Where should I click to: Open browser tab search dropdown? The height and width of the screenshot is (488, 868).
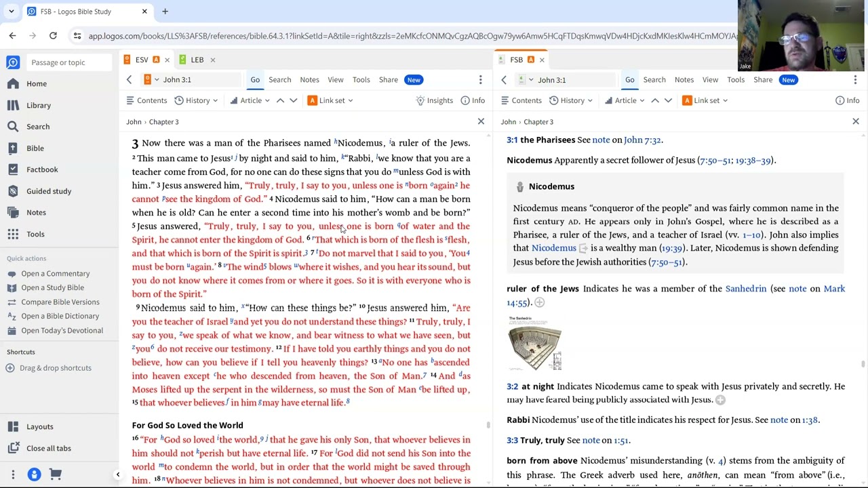11,12
